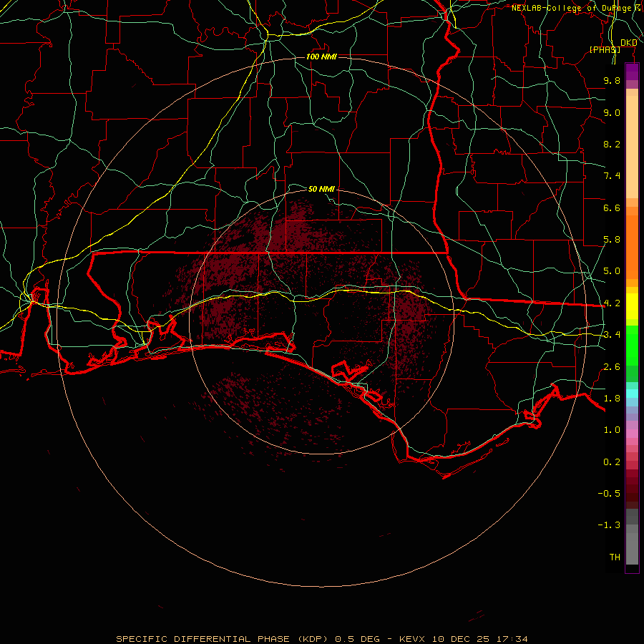Screen dimensions: 644x644
Task: Click the -0.5 scale value
Action: (609, 494)
